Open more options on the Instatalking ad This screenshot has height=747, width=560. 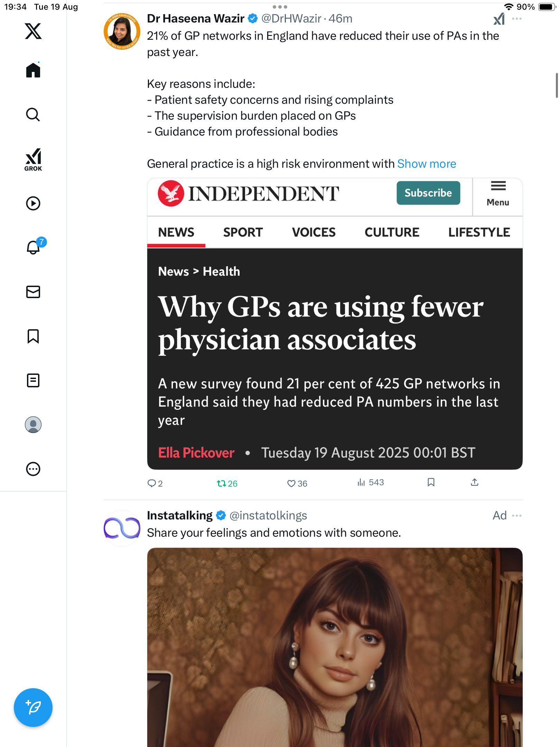517,516
